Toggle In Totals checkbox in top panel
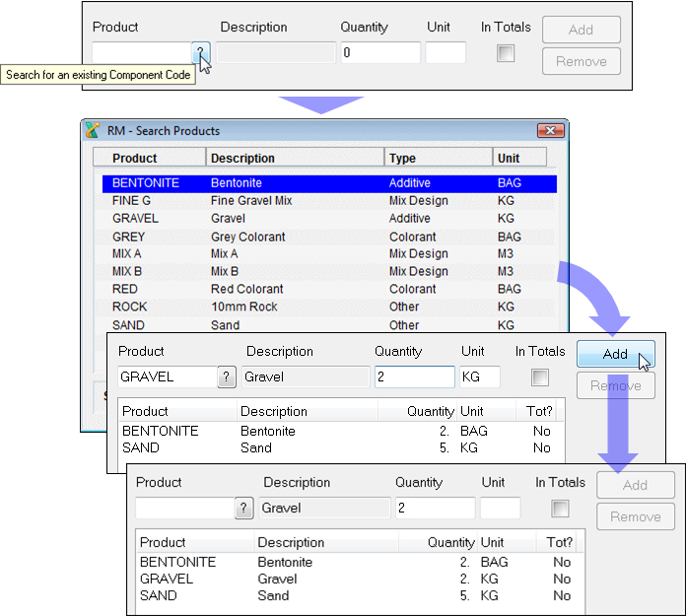The width and height of the screenshot is (686, 616). 506,53
